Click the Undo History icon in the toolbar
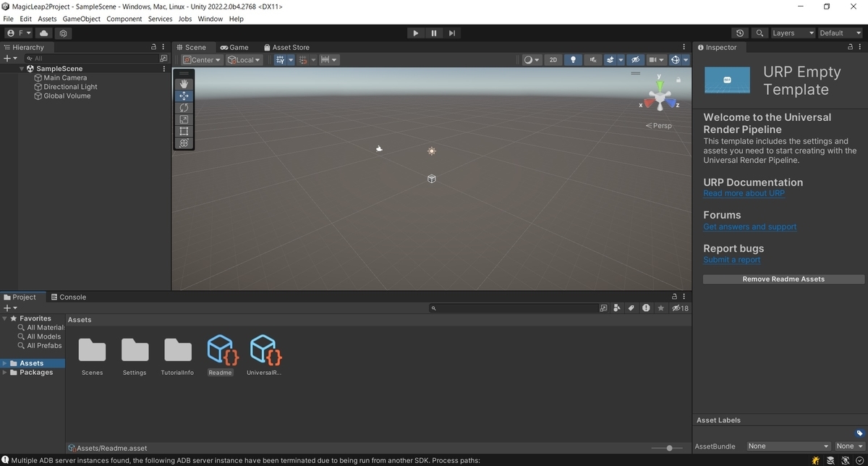868x466 pixels. coord(739,33)
